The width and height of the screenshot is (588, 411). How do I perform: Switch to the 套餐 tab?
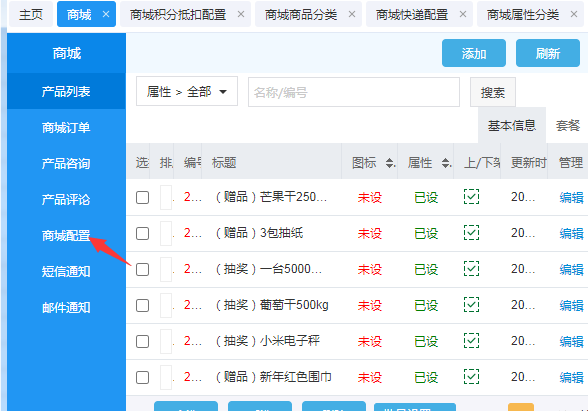(x=568, y=125)
